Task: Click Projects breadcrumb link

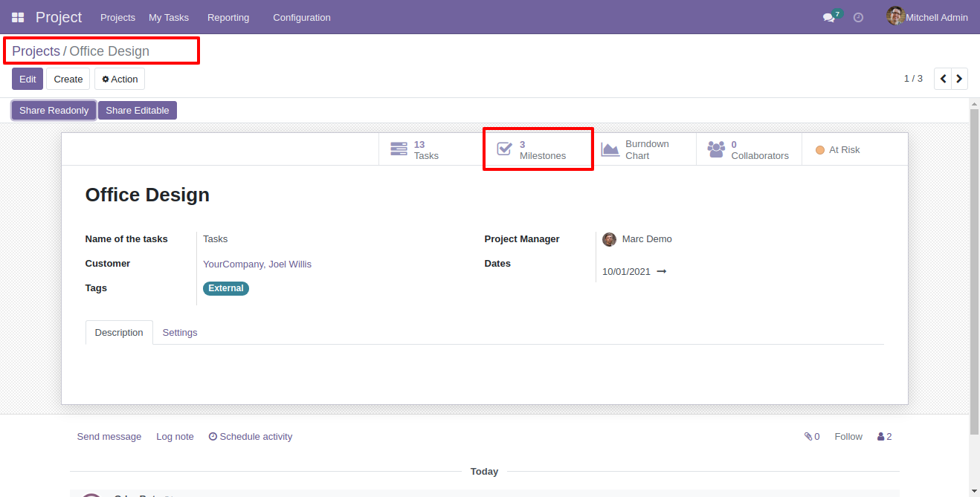Action: (36, 51)
